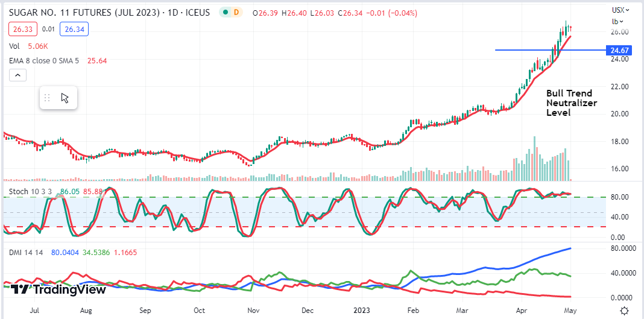Select the Bull Trend Neutralizer Level text annotation

point(571,103)
